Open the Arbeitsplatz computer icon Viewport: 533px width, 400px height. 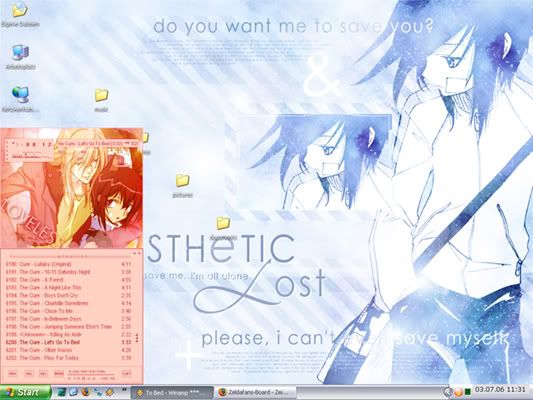pyautogui.click(x=20, y=56)
